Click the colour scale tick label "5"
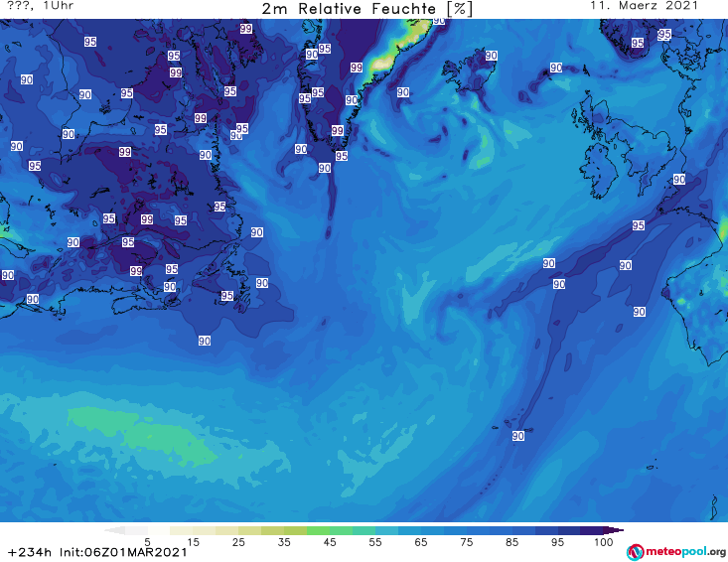Image resolution: width=728 pixels, height=562 pixels. pos(147,542)
